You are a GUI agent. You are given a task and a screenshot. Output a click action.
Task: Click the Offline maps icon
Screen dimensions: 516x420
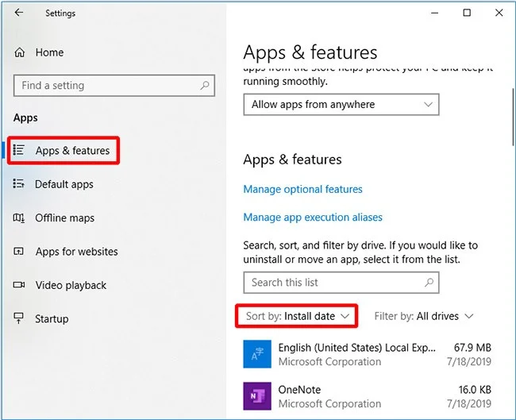(19, 218)
